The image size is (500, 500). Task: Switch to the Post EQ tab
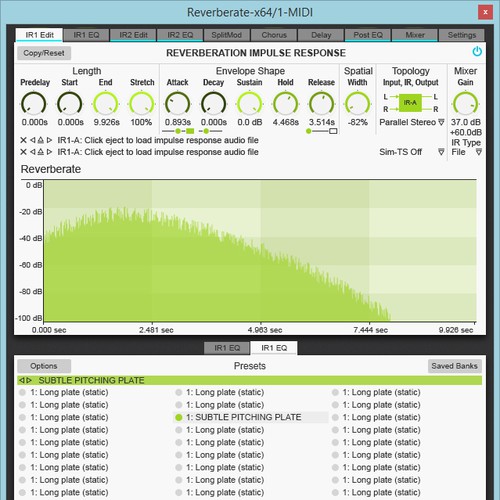pyautogui.click(x=368, y=35)
